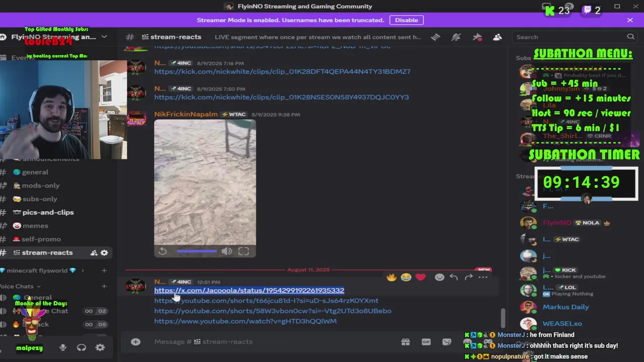Adjust the video progress bar
This screenshot has width=644, height=362.
click(197, 251)
